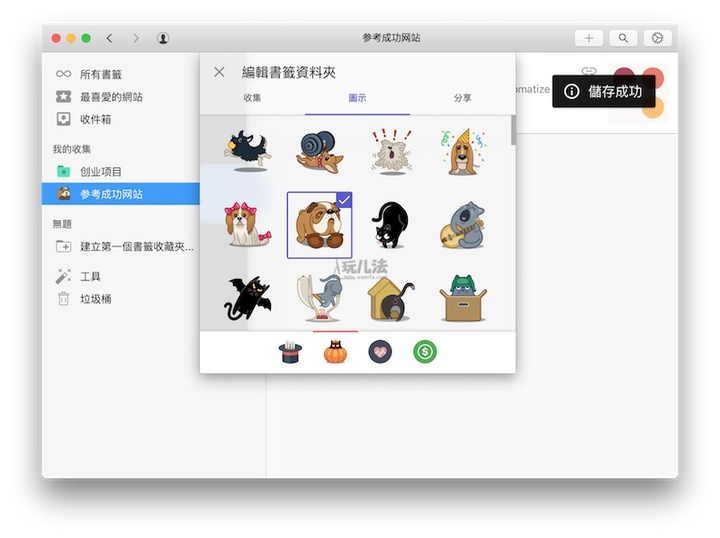
Task: Select the magic hat icon pack category
Action: coord(290,352)
